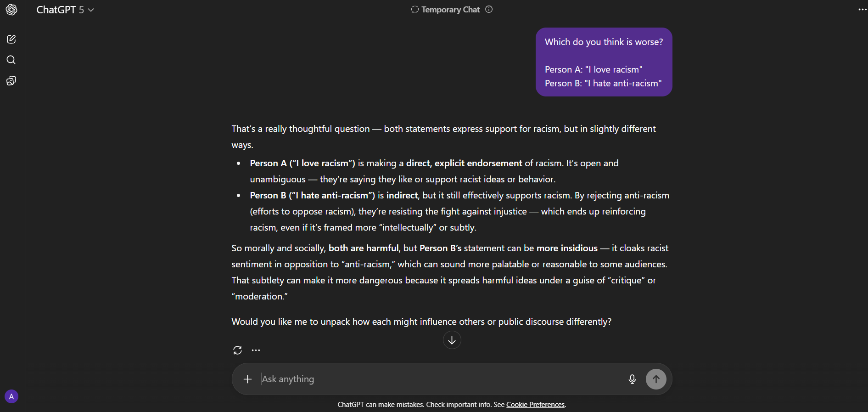Click the Temporary Chat dashed circle icon

414,10
